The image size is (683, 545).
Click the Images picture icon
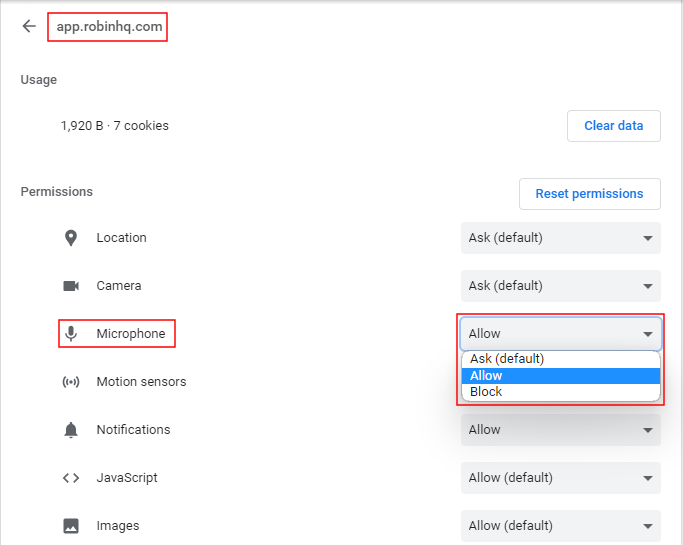pyautogui.click(x=71, y=526)
